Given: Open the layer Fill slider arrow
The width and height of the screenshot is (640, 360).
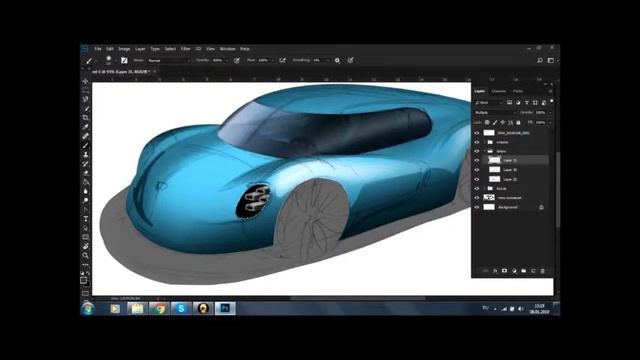Looking at the screenshot, I should [x=550, y=122].
